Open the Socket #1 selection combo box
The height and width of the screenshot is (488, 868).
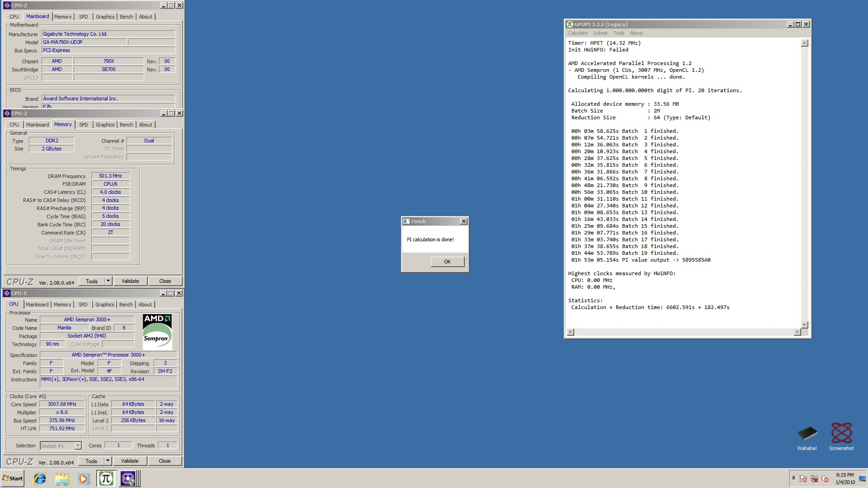tap(61, 446)
